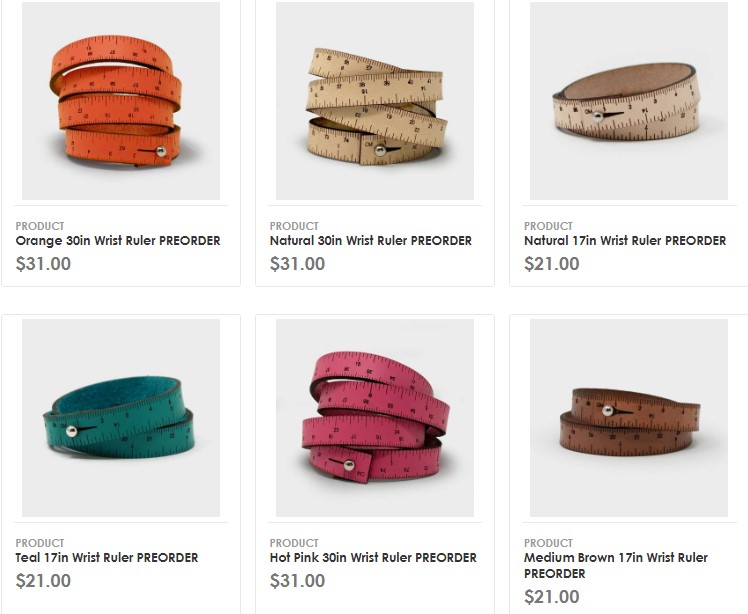The width and height of the screenshot is (748, 614).
Task: Click the Orange 30in Wrist Ruler PREORDER title
Action: pos(118,240)
